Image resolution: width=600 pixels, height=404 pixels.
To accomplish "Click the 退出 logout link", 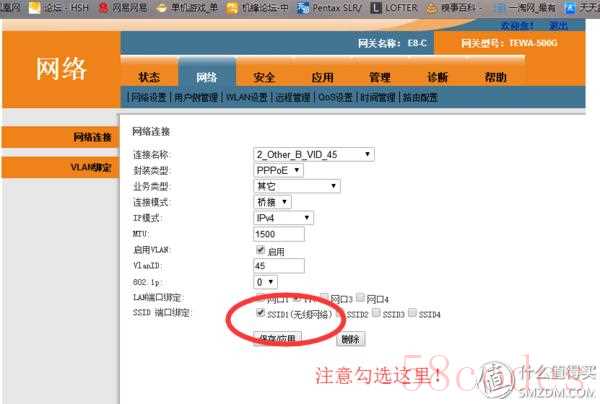I will pos(558,26).
